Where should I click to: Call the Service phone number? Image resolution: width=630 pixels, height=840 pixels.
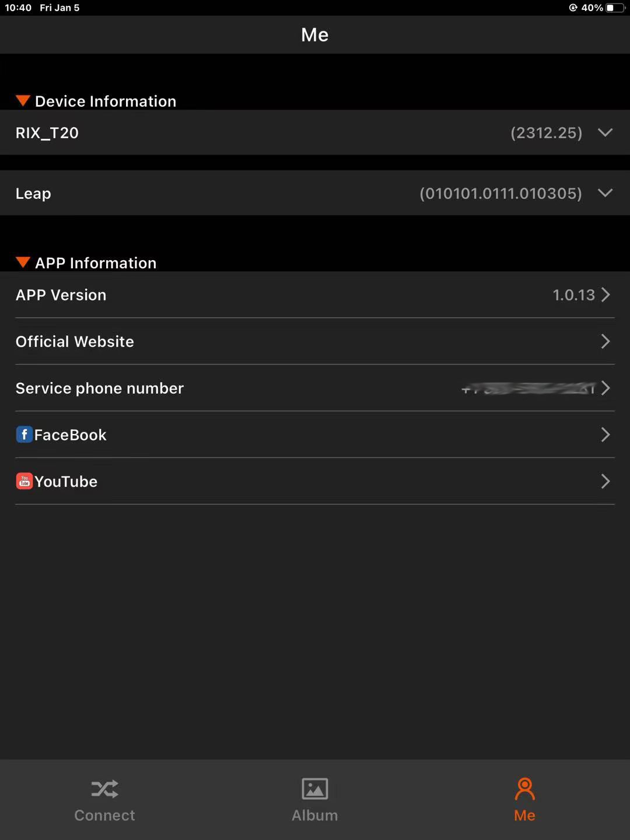click(315, 388)
